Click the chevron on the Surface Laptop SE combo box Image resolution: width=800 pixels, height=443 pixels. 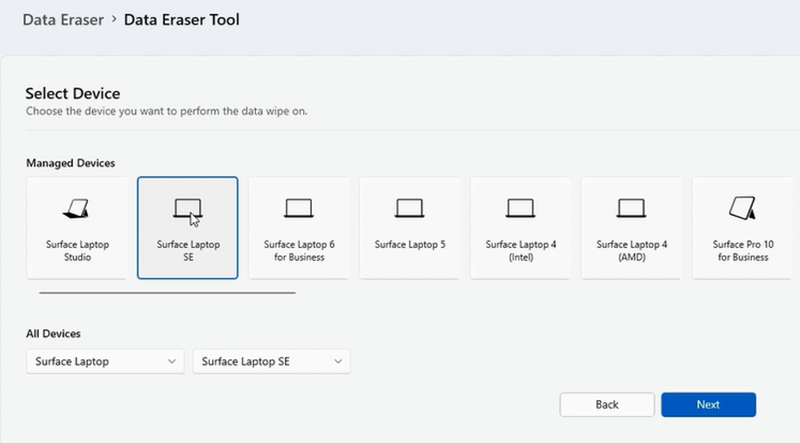[338, 361]
